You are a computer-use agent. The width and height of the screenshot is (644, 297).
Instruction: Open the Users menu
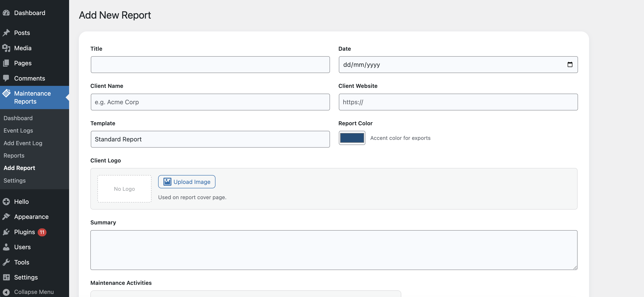point(35,247)
